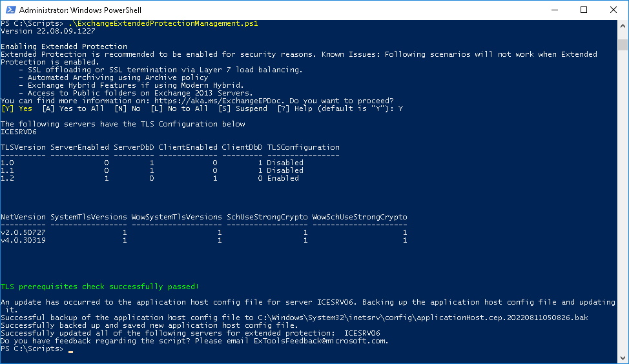This screenshot has width=629, height=364.
Task: Click the Administrator: Windows PowerShell title text
Action: pyautogui.click(x=81, y=10)
